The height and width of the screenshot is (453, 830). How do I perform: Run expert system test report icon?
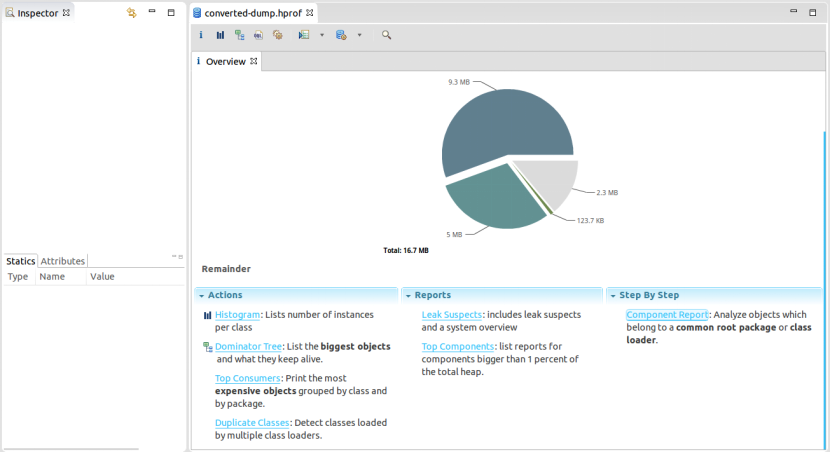pos(304,35)
